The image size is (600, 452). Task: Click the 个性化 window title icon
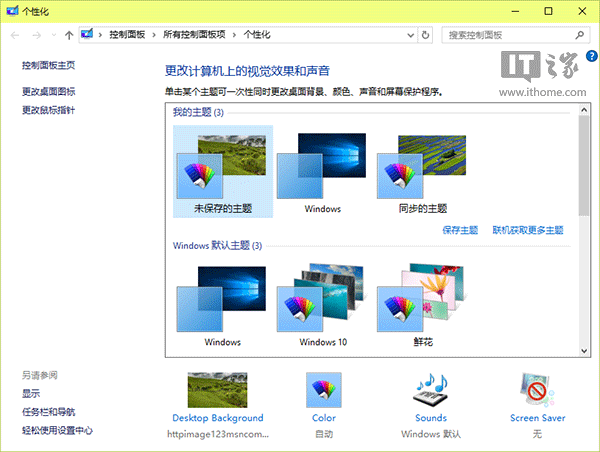coord(12,11)
